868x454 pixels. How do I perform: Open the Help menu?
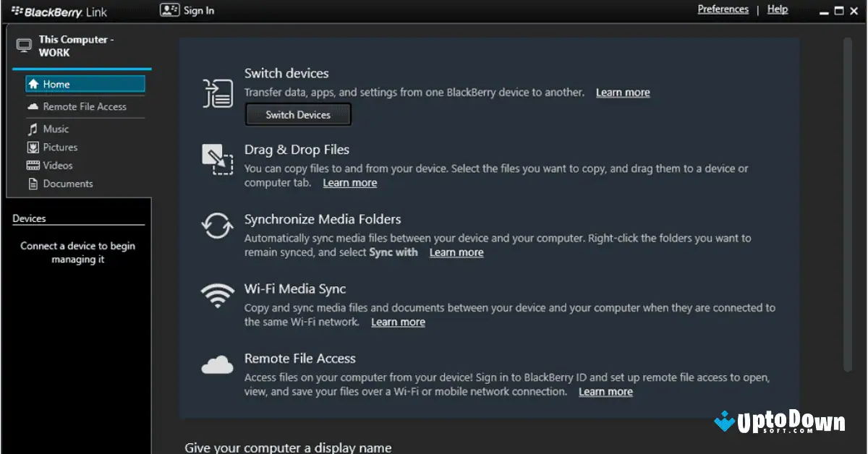click(777, 9)
